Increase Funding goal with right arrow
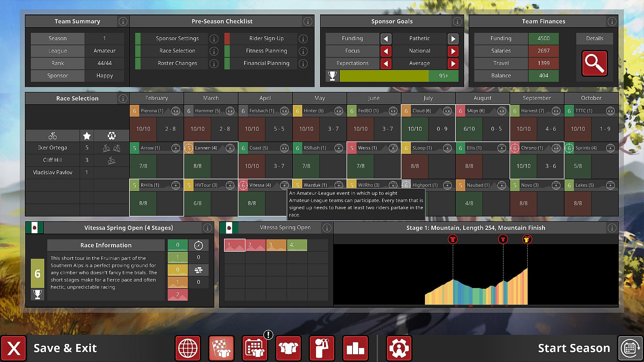 coord(453,39)
